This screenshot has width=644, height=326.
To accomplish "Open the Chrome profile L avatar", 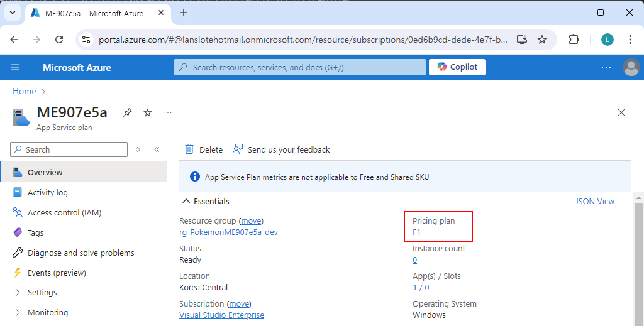I will coord(608,40).
